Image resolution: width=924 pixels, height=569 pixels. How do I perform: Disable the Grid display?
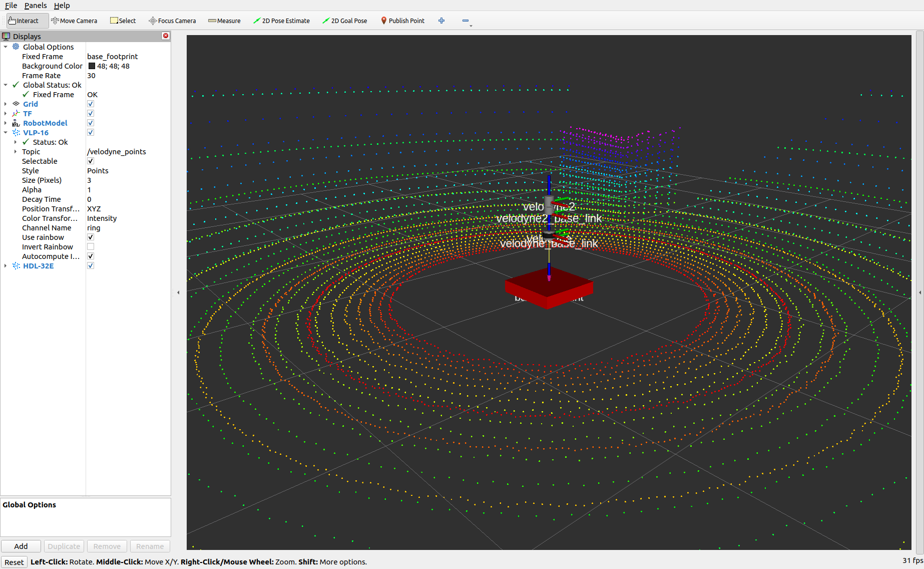point(91,104)
